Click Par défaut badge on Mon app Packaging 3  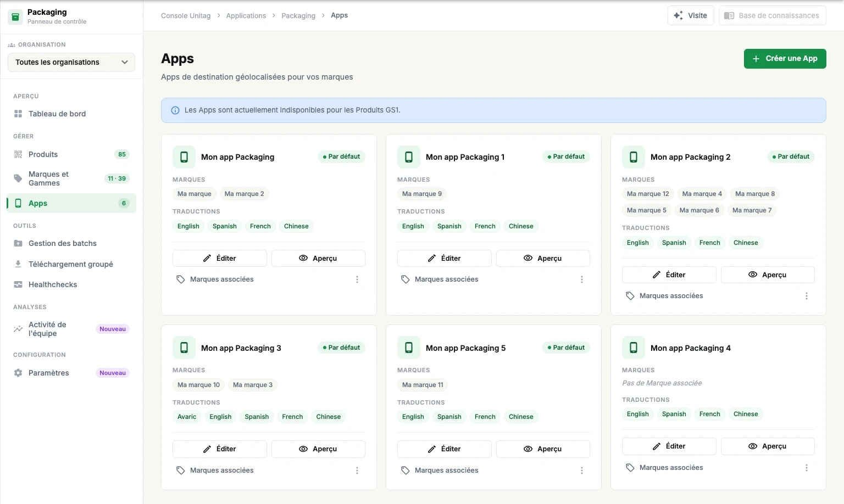click(341, 348)
